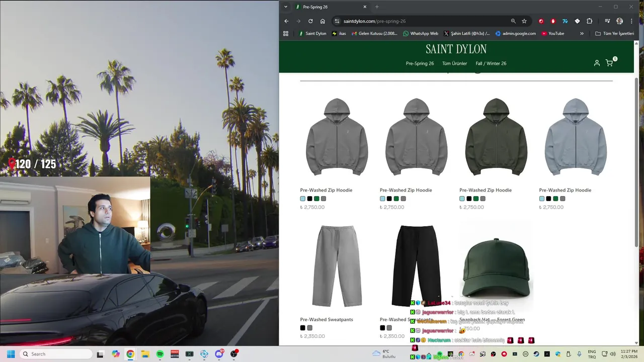Open the apps grid icon in bookmarks bar

[286, 34]
